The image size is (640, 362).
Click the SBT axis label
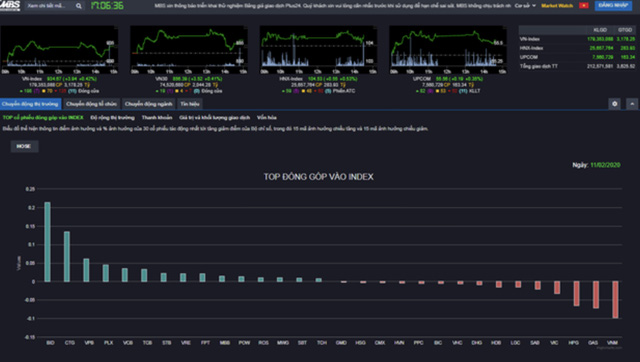(x=302, y=343)
